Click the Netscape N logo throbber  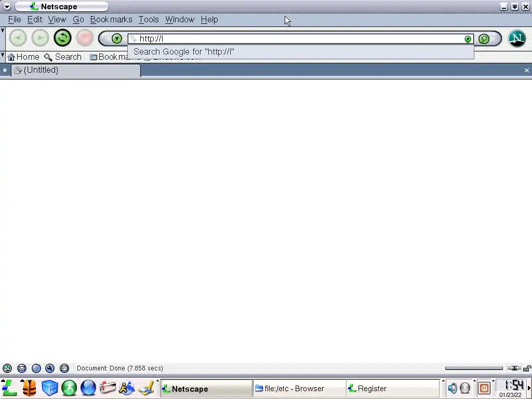pyautogui.click(x=517, y=38)
